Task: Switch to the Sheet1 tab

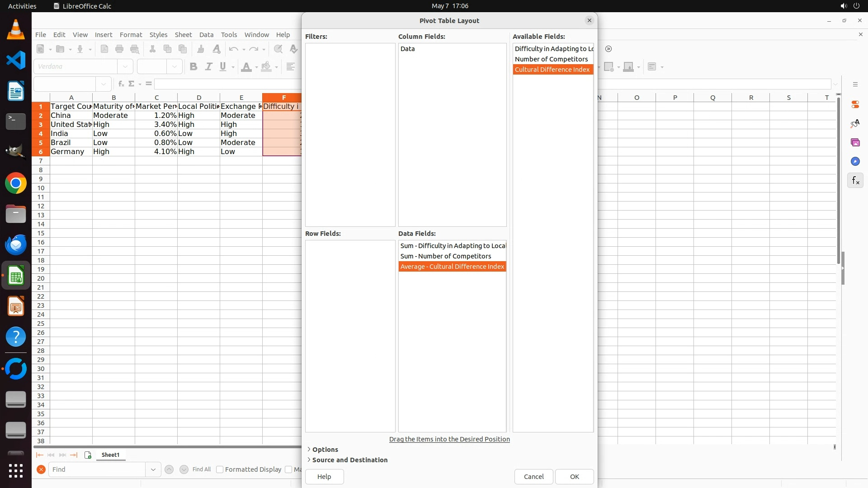Action: [x=110, y=455]
